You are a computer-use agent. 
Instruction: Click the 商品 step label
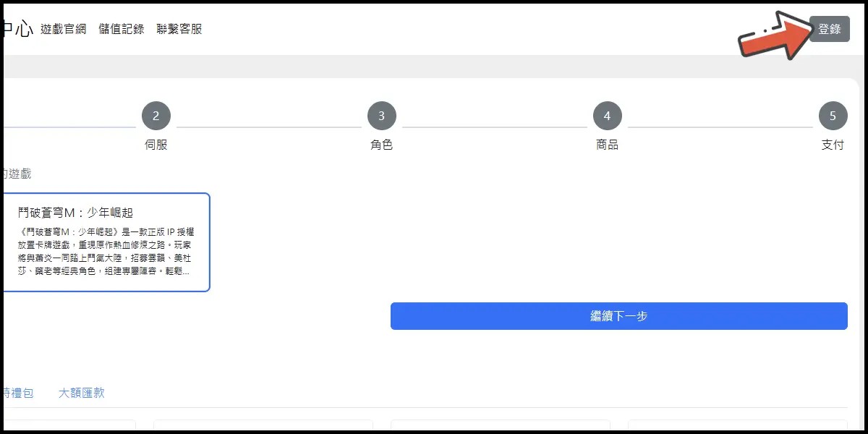click(x=608, y=145)
